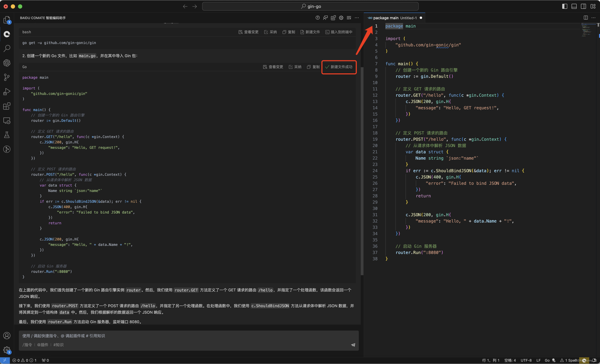This screenshot has width=600, height=364.
Task: Click 插入到终端中 on bash block
Action: [339, 32]
